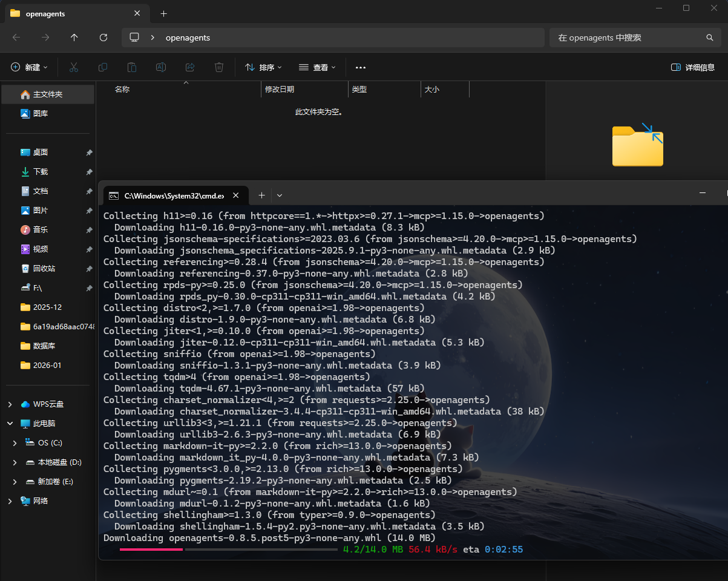This screenshot has height=581, width=728.
Task: Click the Rename icon in toolbar
Action: pos(161,67)
